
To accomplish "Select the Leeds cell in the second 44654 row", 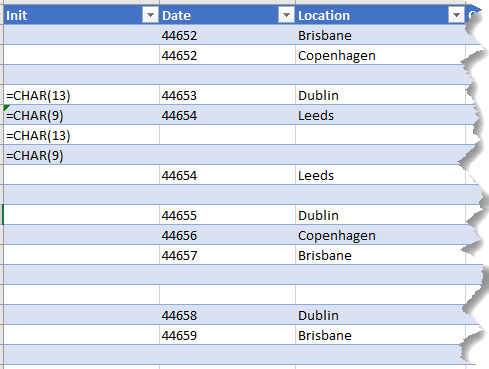I will coord(380,175).
